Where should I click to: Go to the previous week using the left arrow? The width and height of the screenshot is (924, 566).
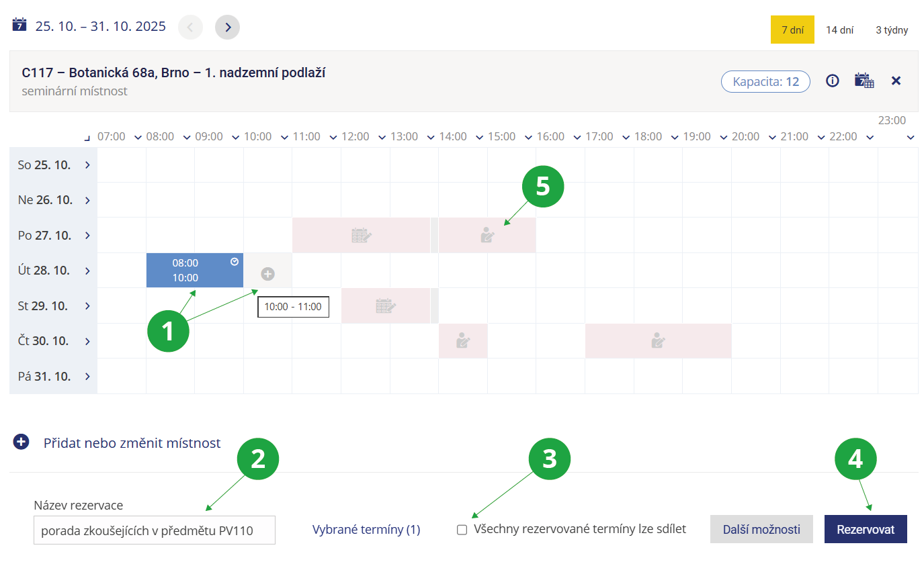tap(190, 27)
